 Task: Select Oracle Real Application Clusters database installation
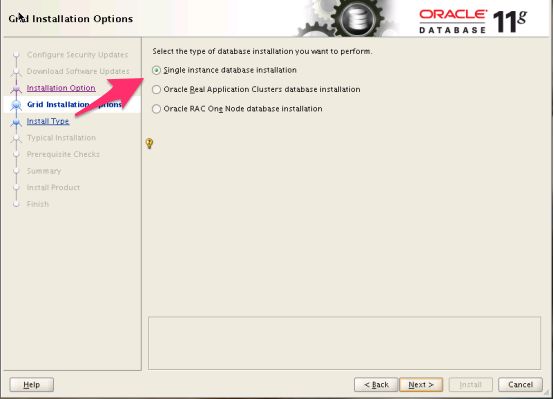click(x=156, y=89)
